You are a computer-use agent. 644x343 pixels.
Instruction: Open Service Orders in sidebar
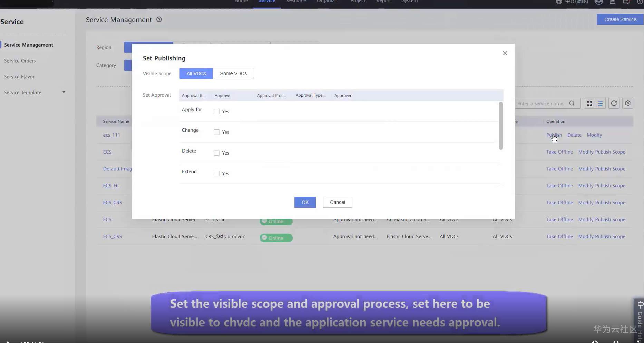(x=20, y=61)
